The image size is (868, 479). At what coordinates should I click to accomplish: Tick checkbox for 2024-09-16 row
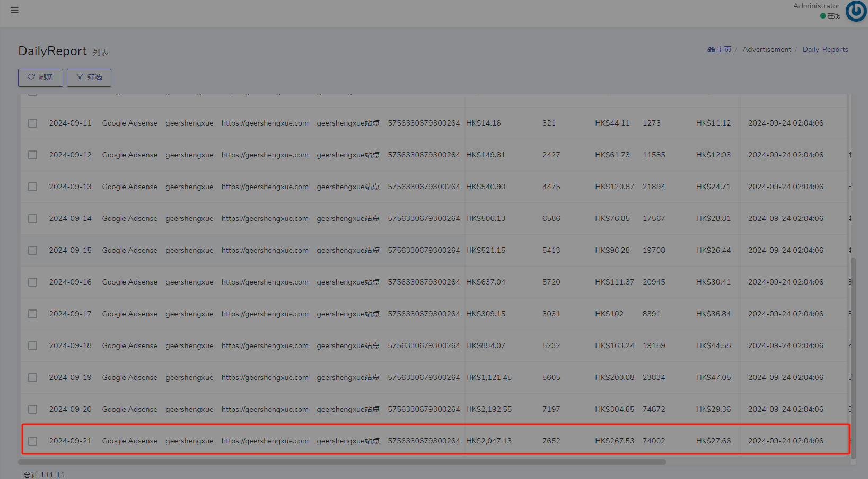tap(33, 282)
